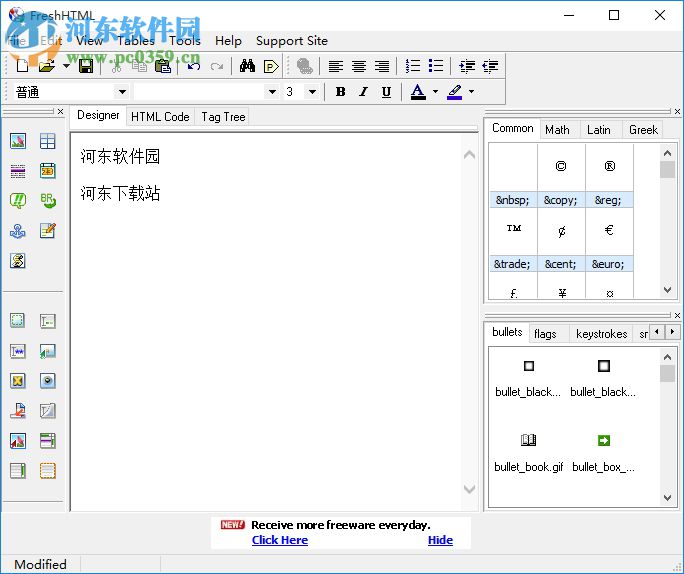Expand the font color dropdown arrow

pos(435,92)
